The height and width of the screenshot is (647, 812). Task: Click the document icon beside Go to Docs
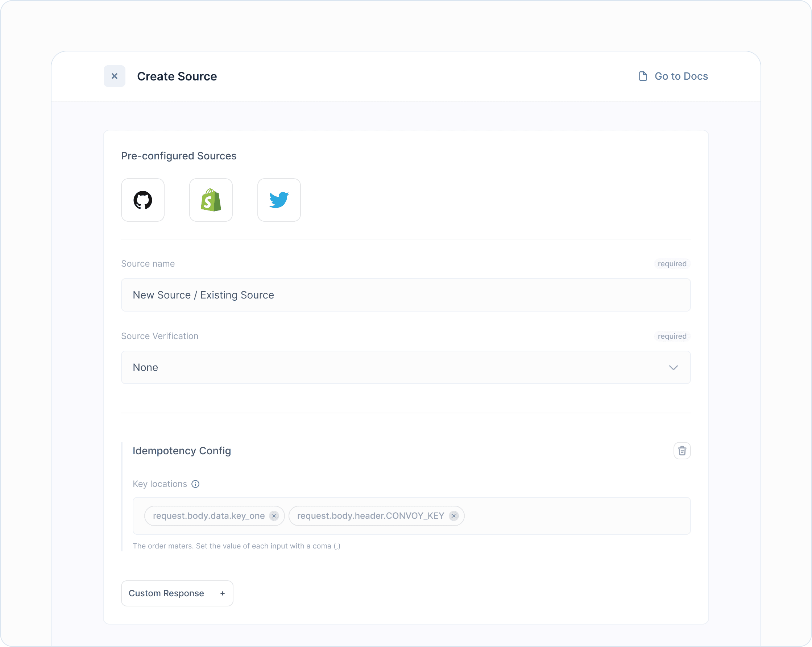point(643,76)
